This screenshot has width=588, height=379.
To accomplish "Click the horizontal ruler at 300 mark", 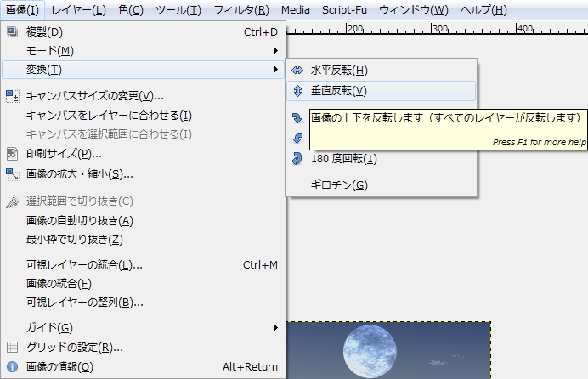I will 439,29.
